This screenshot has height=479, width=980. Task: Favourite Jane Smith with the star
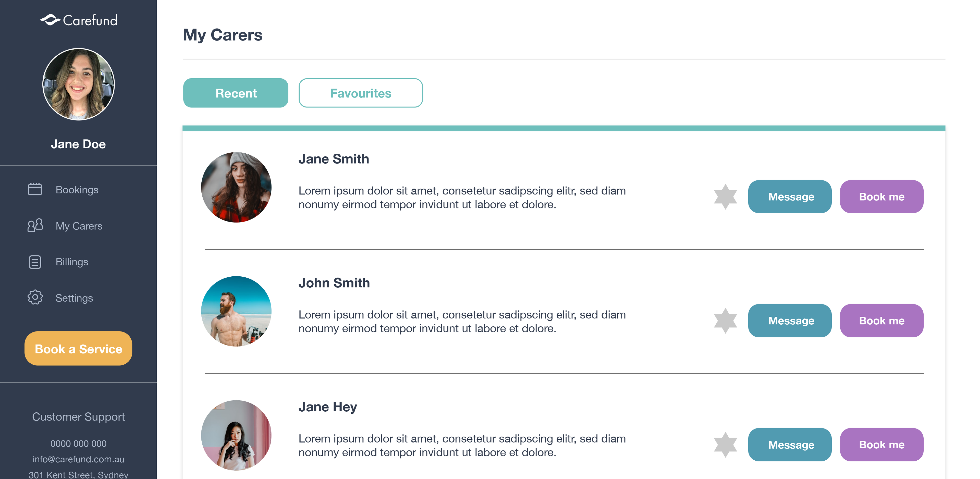click(725, 197)
